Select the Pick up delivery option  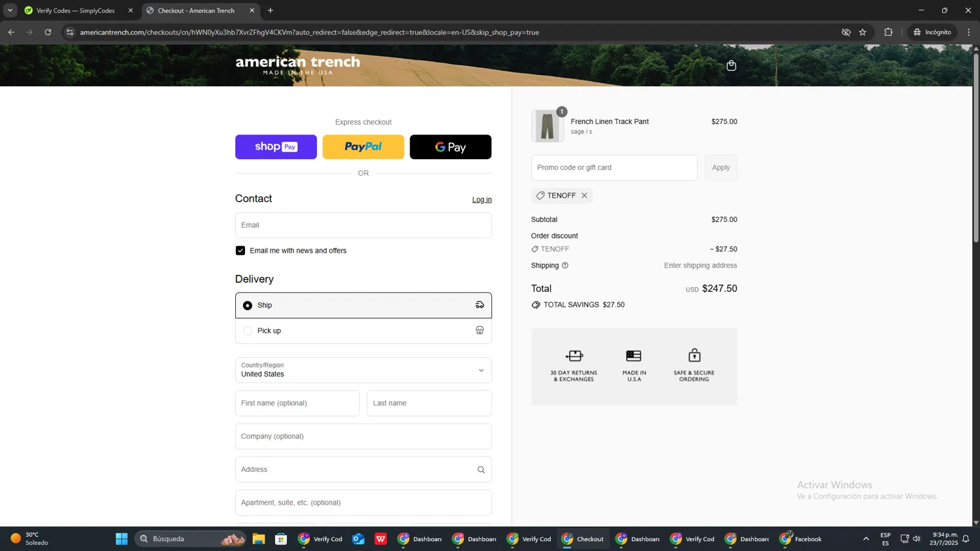coord(363,331)
